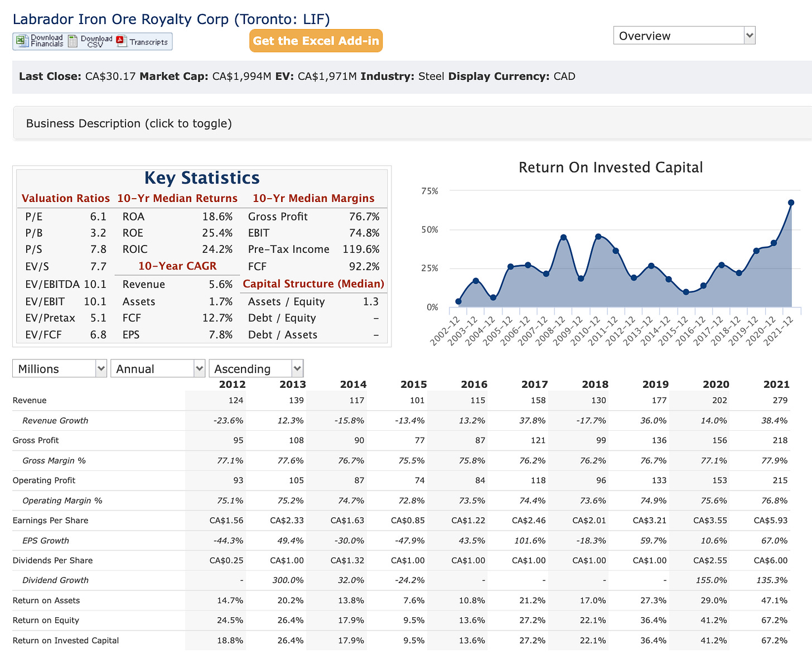Click 2021 Revenue value 279
The height and width of the screenshot is (659, 812).
780,400
